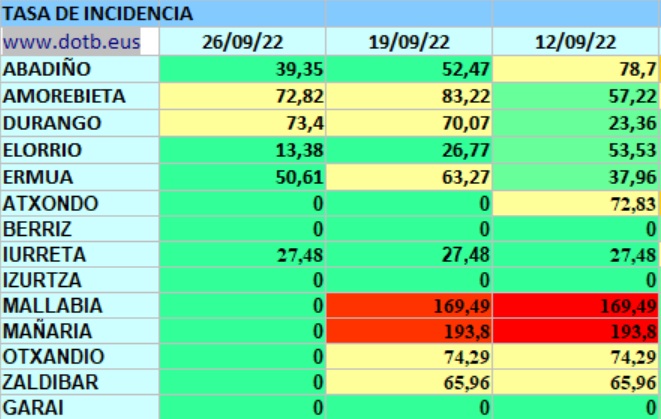
Task: Select the 26/09/22 column header
Action: click(241, 42)
